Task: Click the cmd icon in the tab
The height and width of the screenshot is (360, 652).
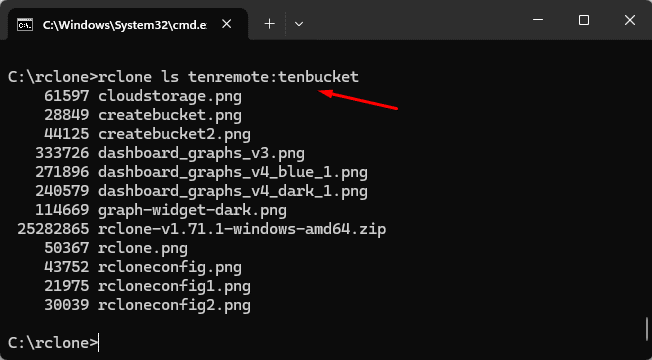Action: pyautogui.click(x=25, y=25)
